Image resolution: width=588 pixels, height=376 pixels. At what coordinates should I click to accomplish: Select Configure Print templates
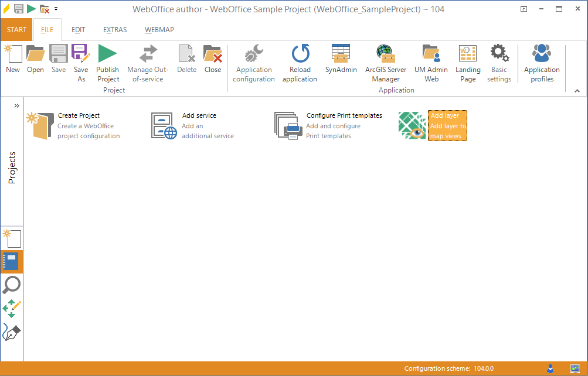pos(344,115)
